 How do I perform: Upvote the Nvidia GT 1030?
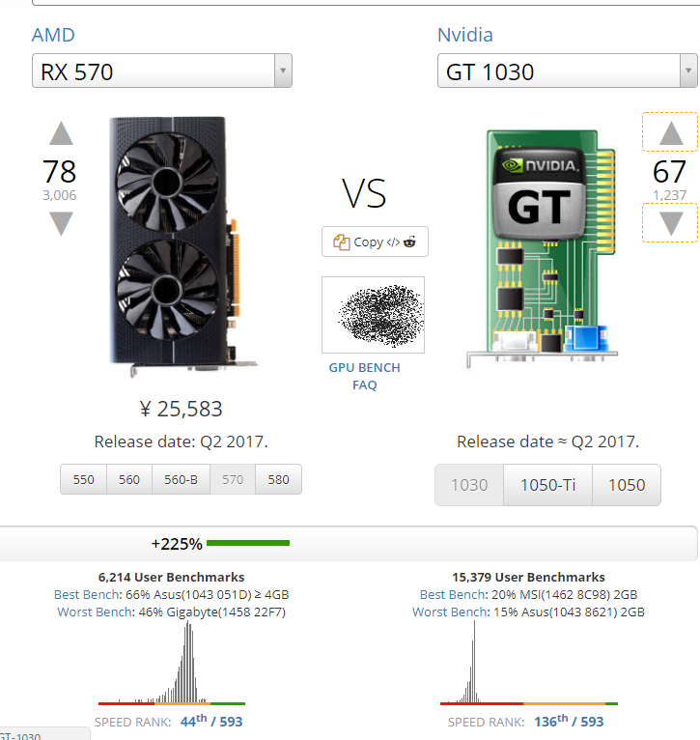[670, 133]
